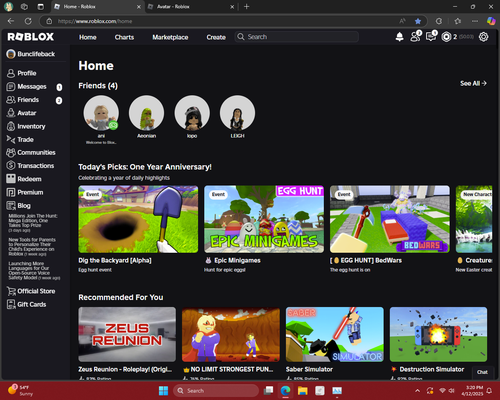This screenshot has height=400, width=500.
Task: Click the browser back arrow
Action: click(11, 21)
